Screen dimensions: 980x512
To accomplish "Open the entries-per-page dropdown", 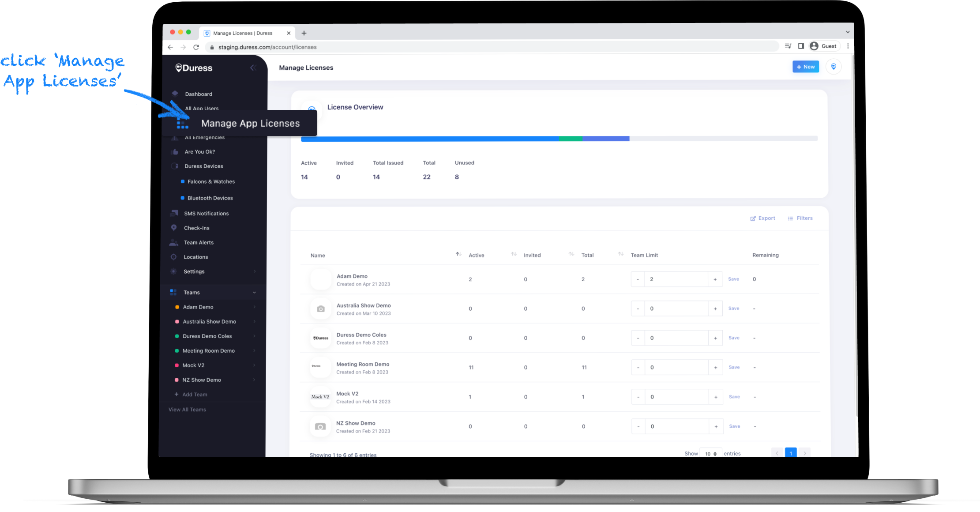I will (x=711, y=453).
